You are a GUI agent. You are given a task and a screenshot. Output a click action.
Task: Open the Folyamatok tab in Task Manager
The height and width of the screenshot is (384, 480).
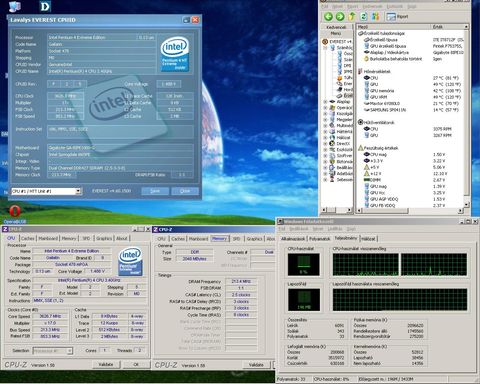pyautogui.click(x=319, y=239)
